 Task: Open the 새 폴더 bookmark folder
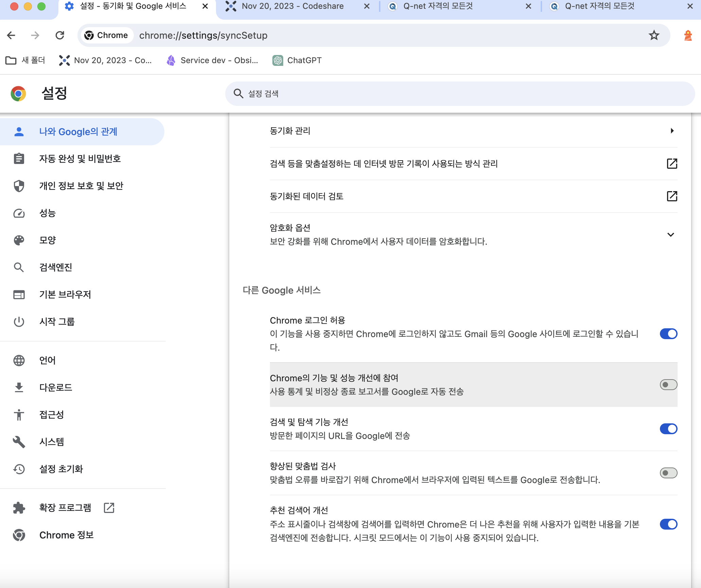tap(25, 60)
